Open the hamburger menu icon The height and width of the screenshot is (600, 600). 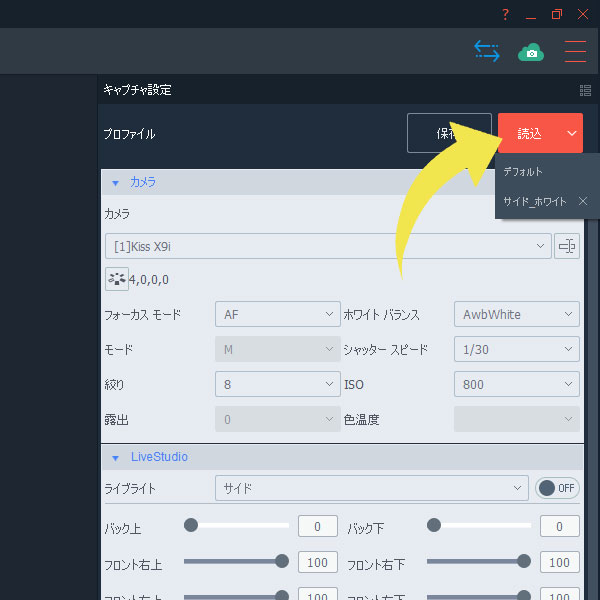coord(575,51)
